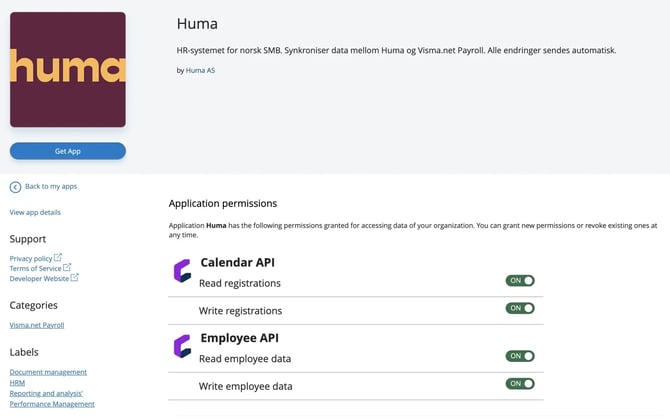This screenshot has height=419, width=670.
Task: Click external link icon next to Privacy policy
Action: coord(58,257)
